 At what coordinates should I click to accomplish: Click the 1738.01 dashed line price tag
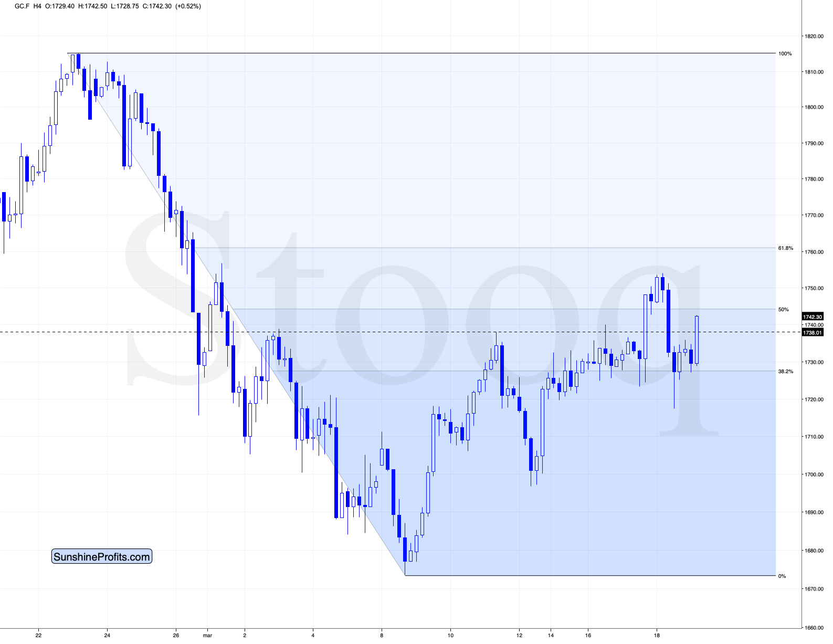pos(813,332)
